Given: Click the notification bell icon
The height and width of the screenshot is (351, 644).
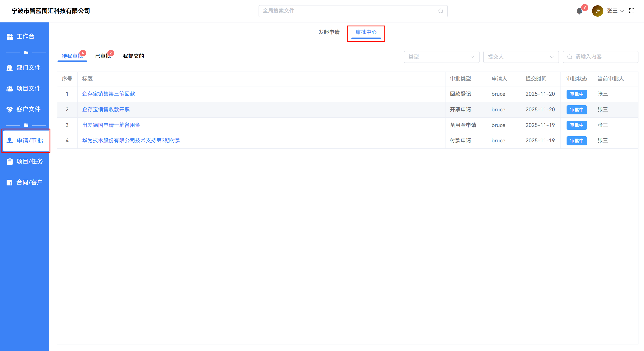Looking at the screenshot, I should point(579,11).
